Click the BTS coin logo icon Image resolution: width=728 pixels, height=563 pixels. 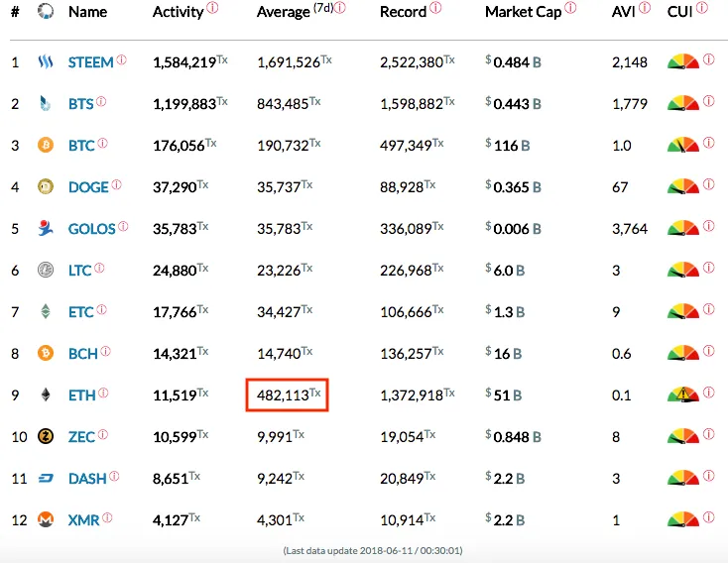click(45, 103)
